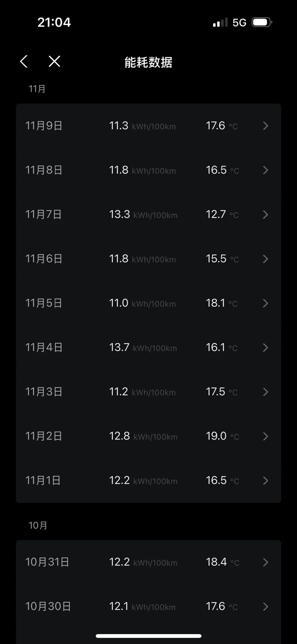Tap the back arrow icon

tap(24, 61)
